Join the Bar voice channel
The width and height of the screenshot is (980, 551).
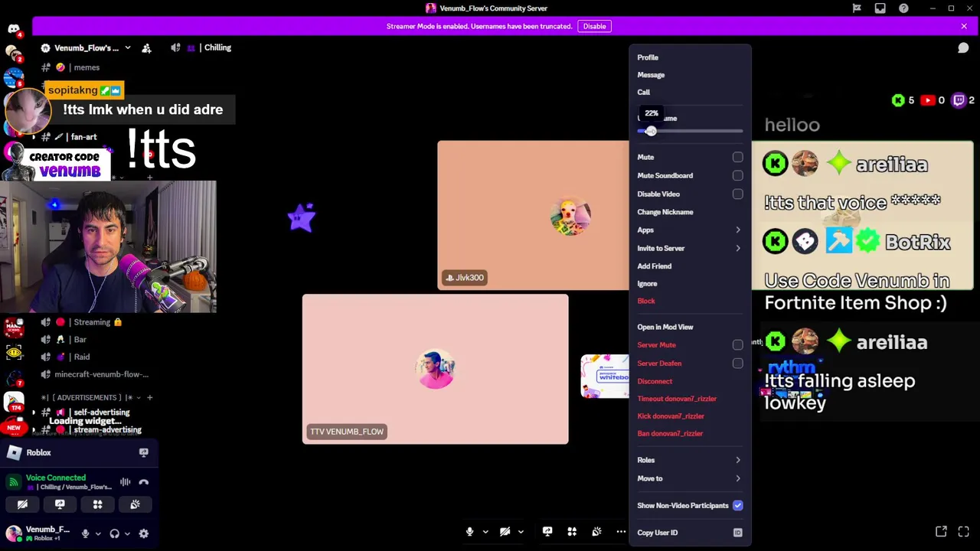coord(80,339)
